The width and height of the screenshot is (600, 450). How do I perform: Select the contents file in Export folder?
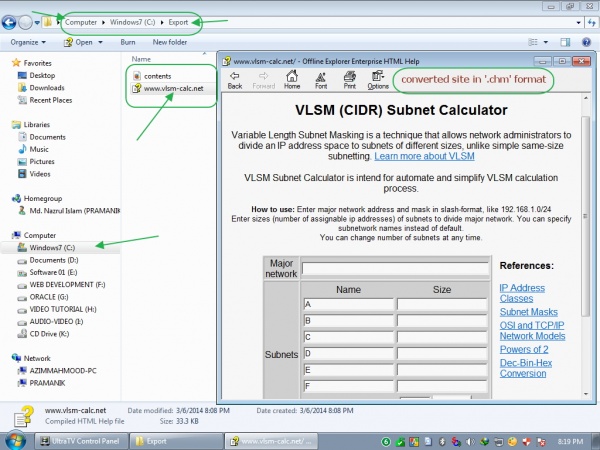click(x=158, y=76)
